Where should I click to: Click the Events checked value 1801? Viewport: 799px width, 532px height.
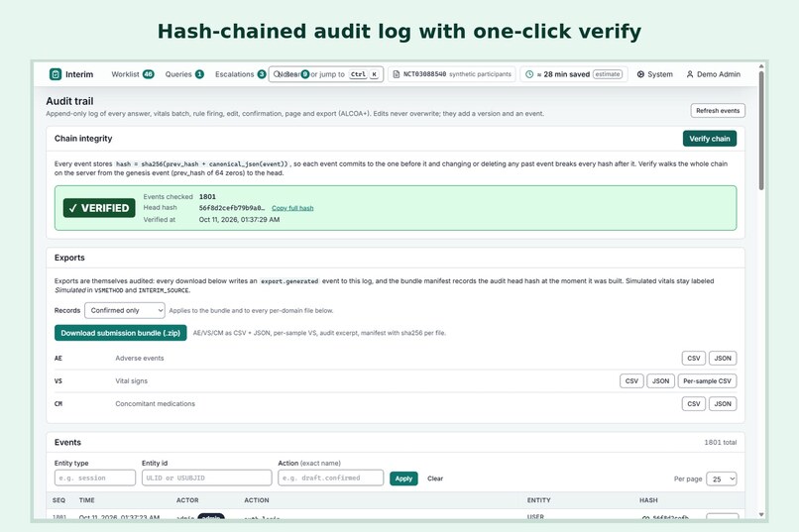(x=207, y=196)
